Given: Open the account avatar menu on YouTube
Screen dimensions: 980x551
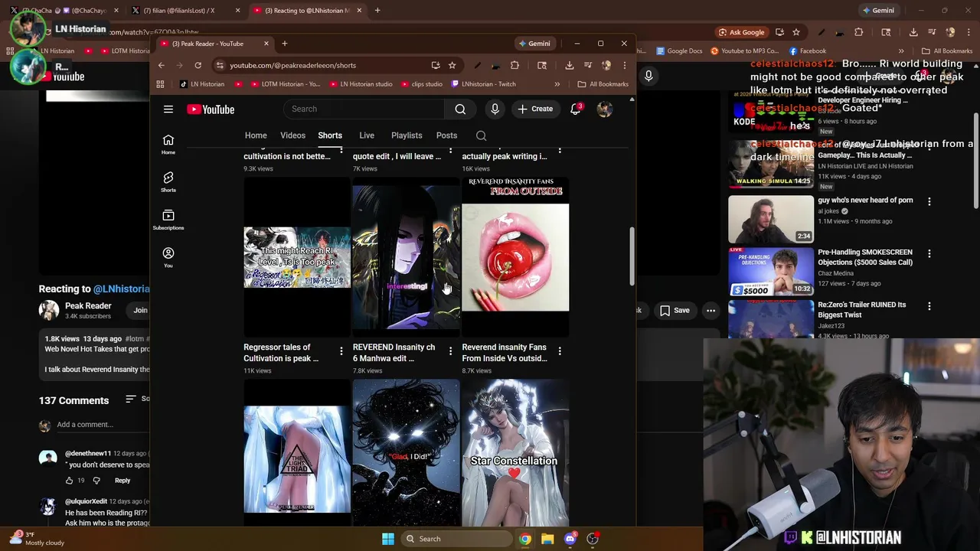Looking at the screenshot, I should click(605, 109).
